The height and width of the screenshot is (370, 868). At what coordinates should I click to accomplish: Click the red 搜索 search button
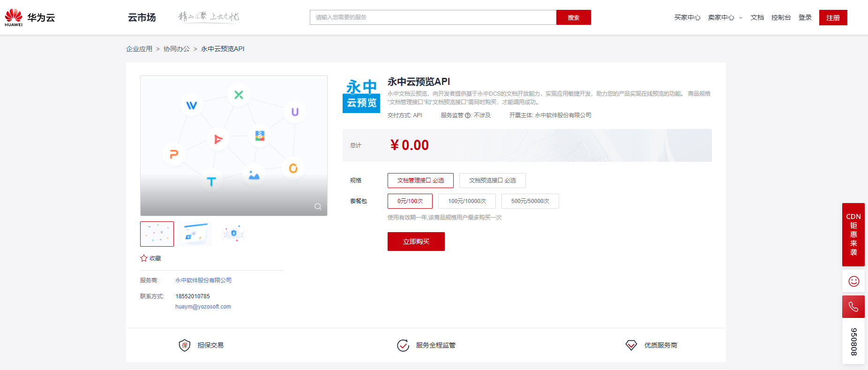573,17
